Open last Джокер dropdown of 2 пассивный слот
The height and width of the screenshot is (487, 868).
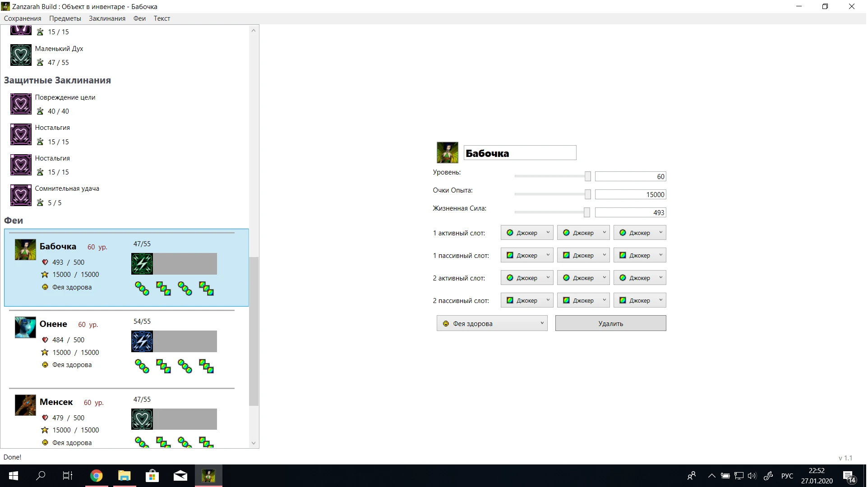click(639, 300)
